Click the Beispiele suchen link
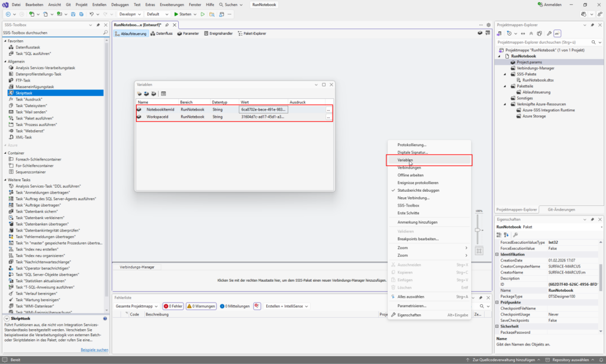 94,349
